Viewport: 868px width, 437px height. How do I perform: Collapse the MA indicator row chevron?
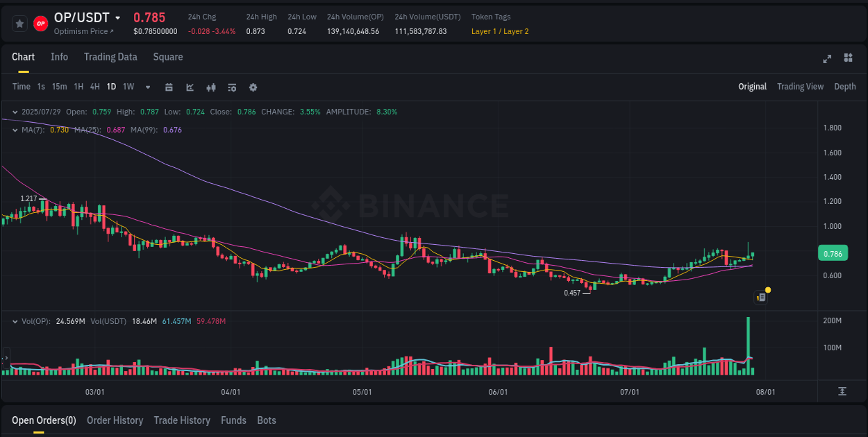pos(14,129)
